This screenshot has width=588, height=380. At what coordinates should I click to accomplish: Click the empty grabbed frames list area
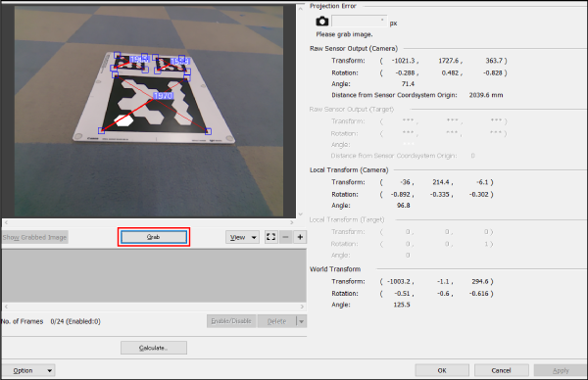click(154, 276)
